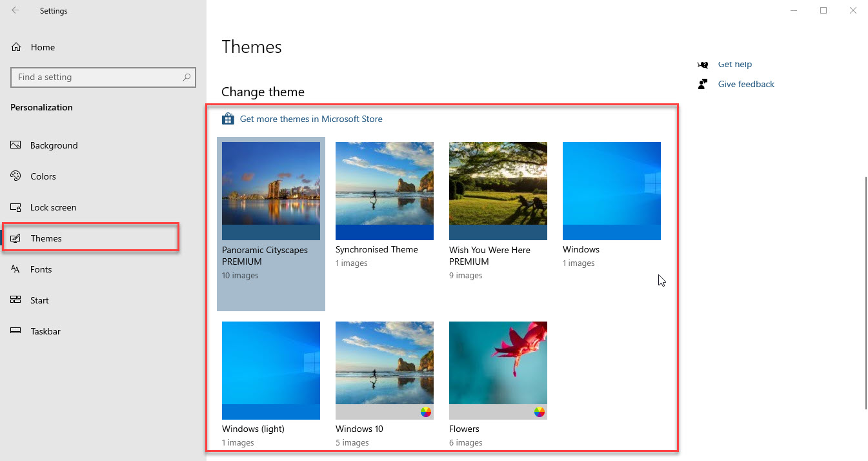Open Get more themes in Microsoft Store

coord(311,119)
